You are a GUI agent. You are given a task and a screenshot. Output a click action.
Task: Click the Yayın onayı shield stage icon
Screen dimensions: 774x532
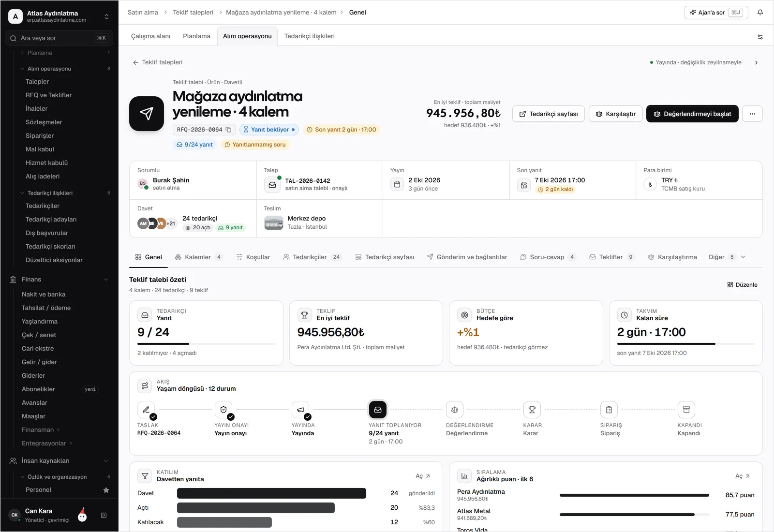tap(223, 410)
